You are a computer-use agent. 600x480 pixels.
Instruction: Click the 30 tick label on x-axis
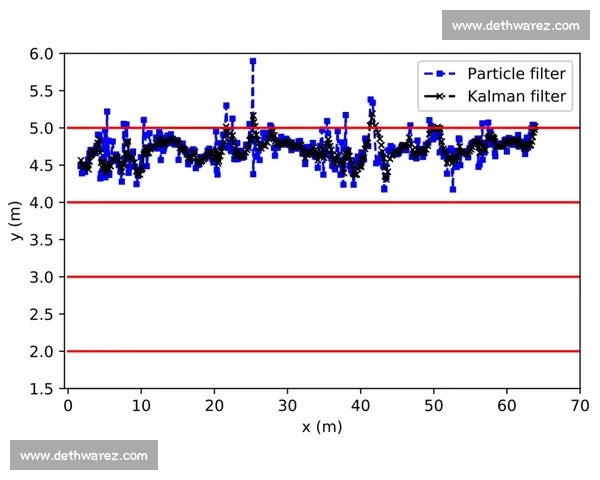(x=286, y=406)
